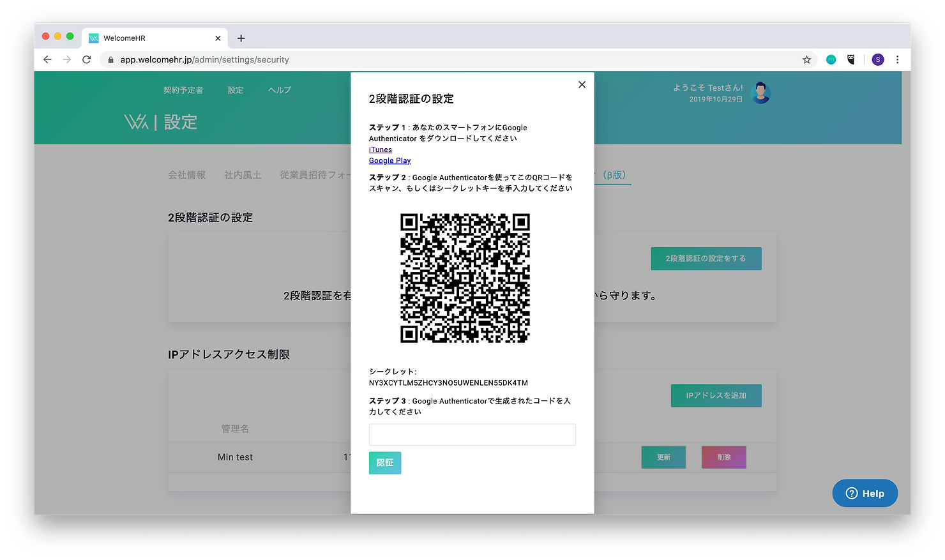Open the Help chat widget
Image resolution: width=945 pixels, height=560 pixels.
coord(865,493)
